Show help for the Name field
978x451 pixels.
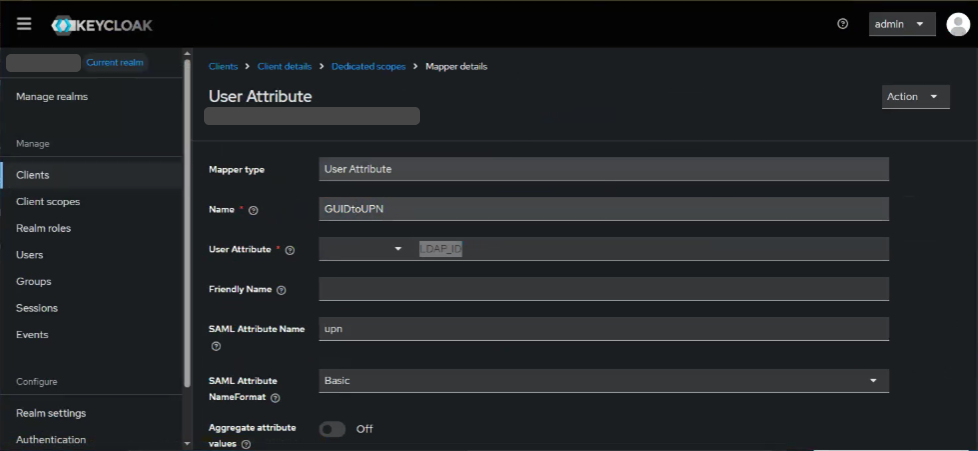tap(253, 210)
